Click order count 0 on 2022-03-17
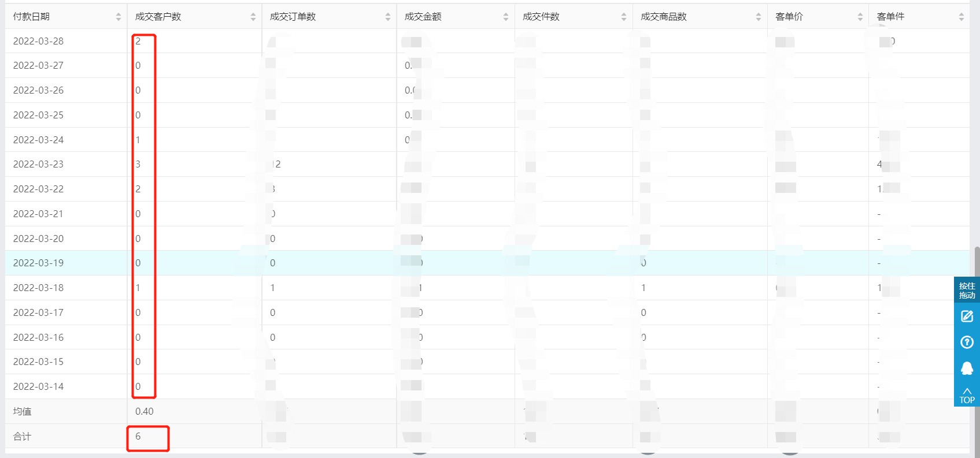This screenshot has height=458, width=980. pos(272,312)
